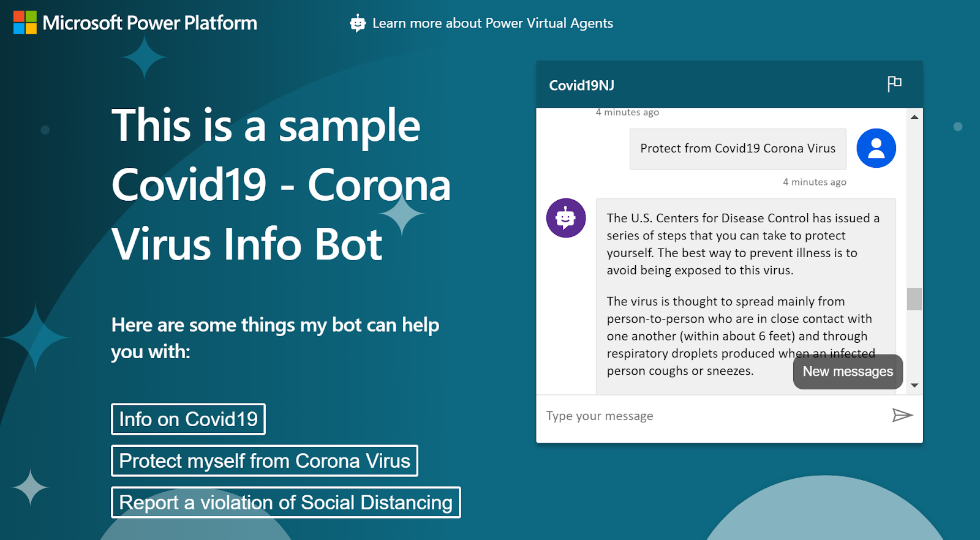Click the flag icon in Covid19NJ header
The height and width of the screenshot is (540, 980).
[894, 84]
